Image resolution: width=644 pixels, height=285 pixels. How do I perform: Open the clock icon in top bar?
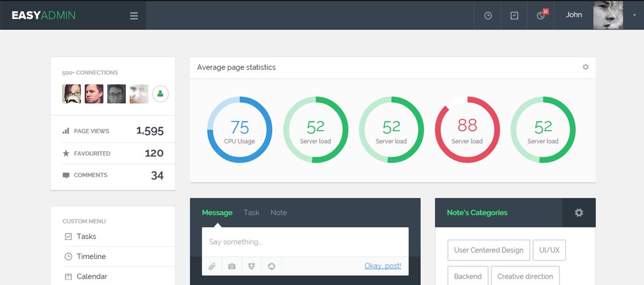(488, 15)
